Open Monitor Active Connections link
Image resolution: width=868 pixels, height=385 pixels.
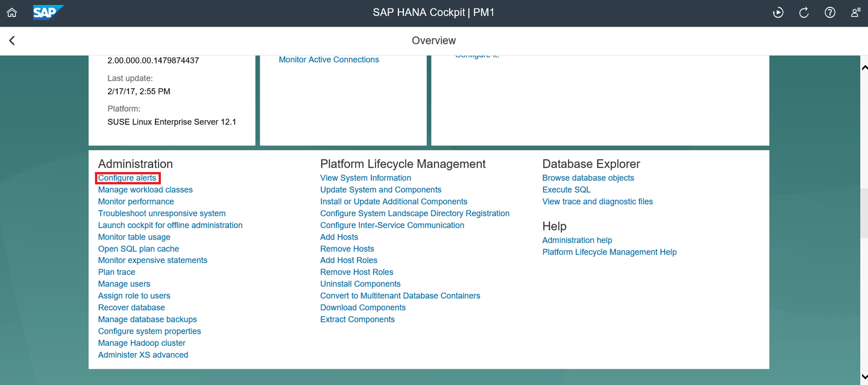tap(329, 60)
